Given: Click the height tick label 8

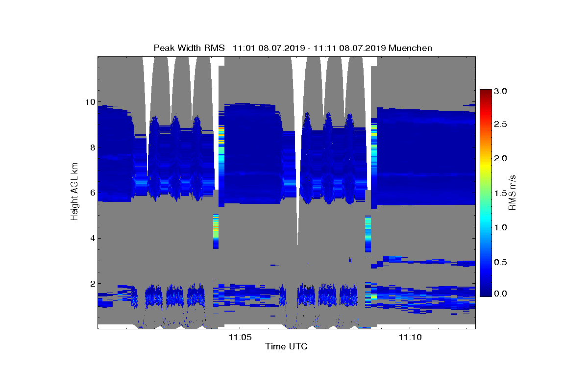Looking at the screenshot, I should [x=92, y=147].
